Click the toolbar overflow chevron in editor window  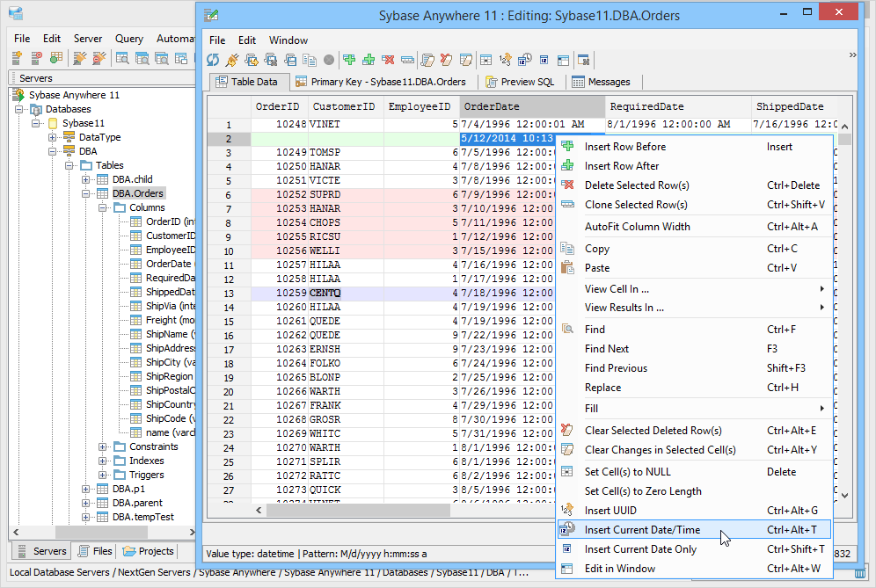pos(852,54)
